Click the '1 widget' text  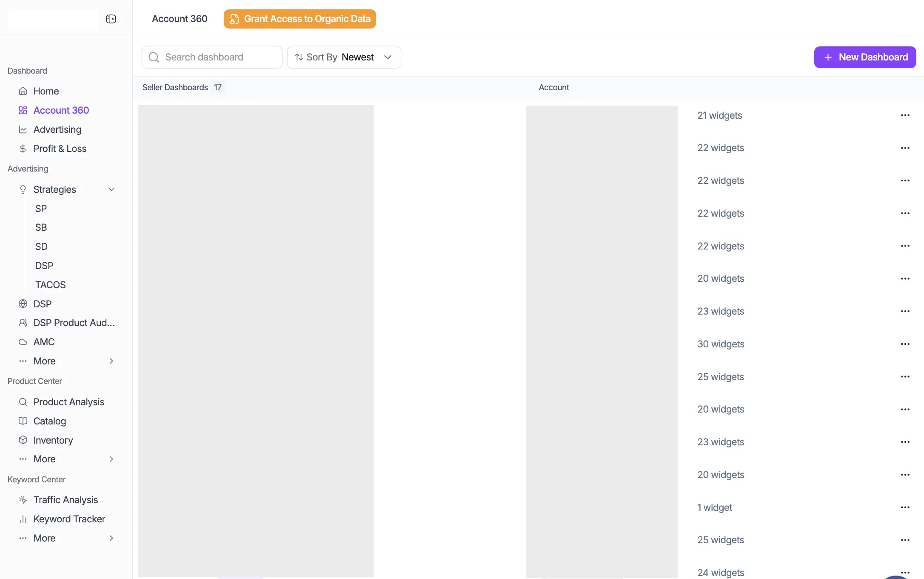coord(715,507)
